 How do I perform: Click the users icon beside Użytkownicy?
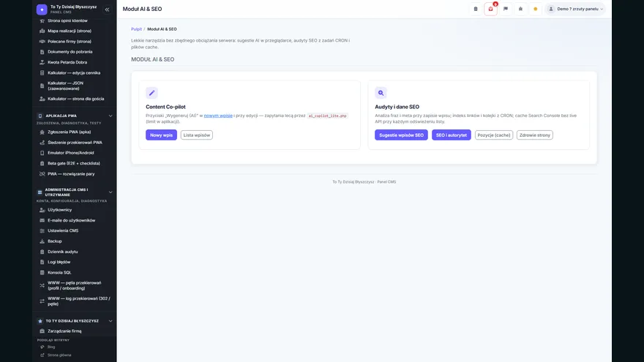click(x=42, y=210)
